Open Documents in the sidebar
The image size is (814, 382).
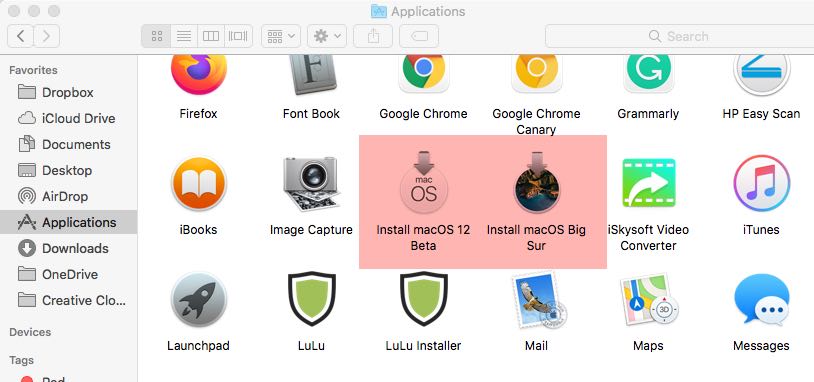pos(69,144)
